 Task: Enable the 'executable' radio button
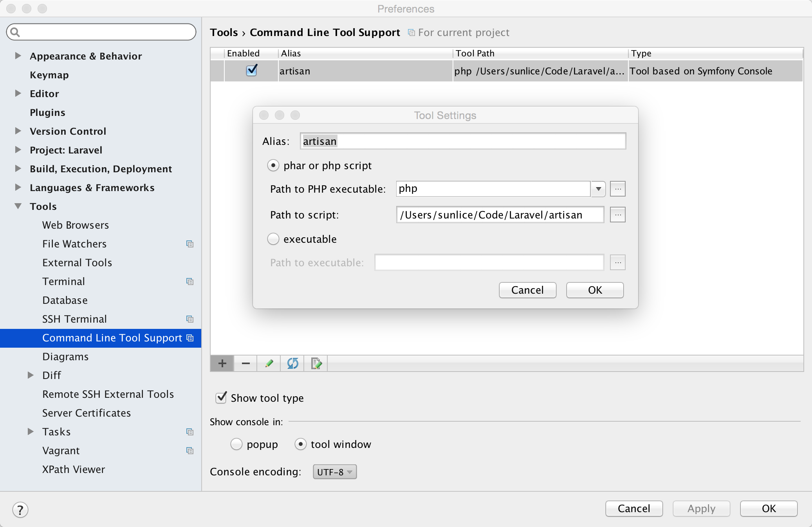273,238
